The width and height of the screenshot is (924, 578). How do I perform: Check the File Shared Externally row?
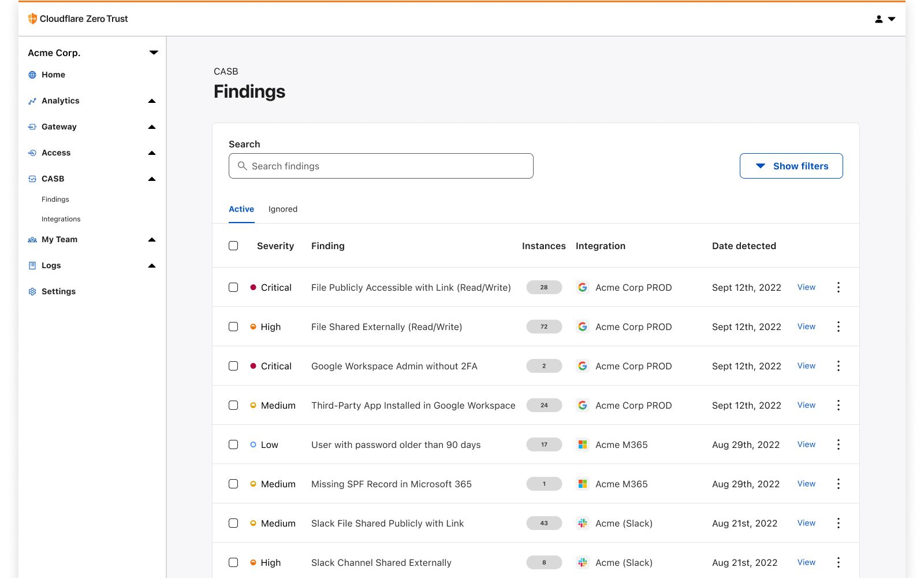(x=233, y=327)
